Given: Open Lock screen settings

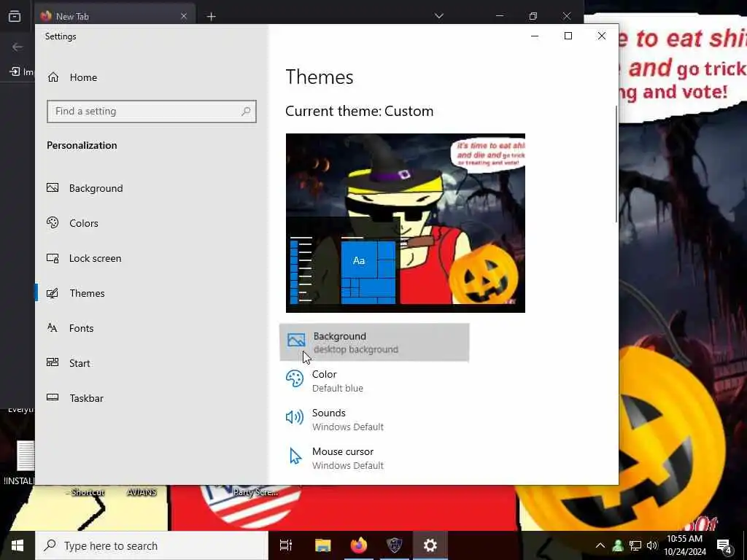Looking at the screenshot, I should coord(152,258).
